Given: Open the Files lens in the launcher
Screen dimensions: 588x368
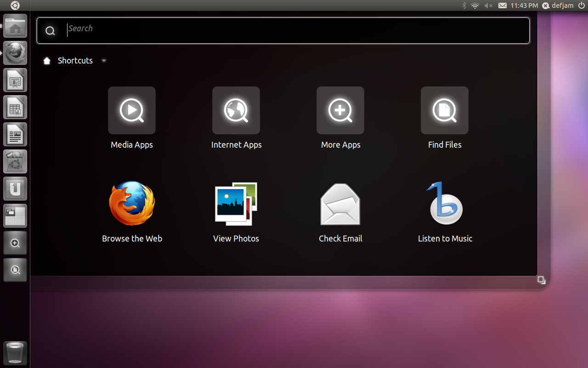Looking at the screenshot, I should point(15,270).
